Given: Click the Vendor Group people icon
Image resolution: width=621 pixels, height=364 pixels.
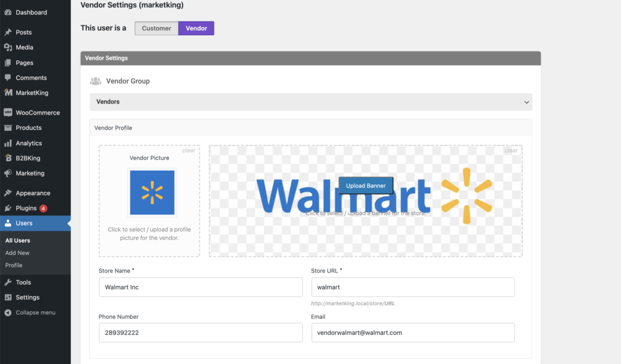Looking at the screenshot, I should point(95,81).
